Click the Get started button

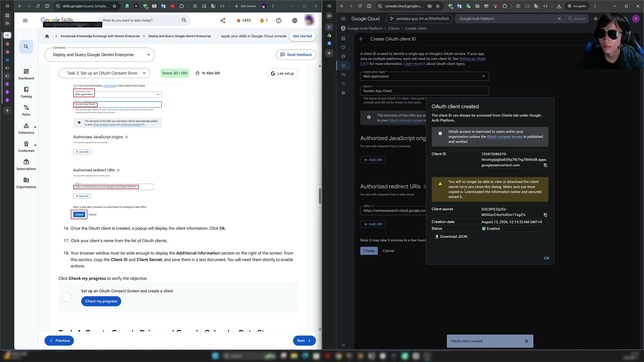click(302, 36)
